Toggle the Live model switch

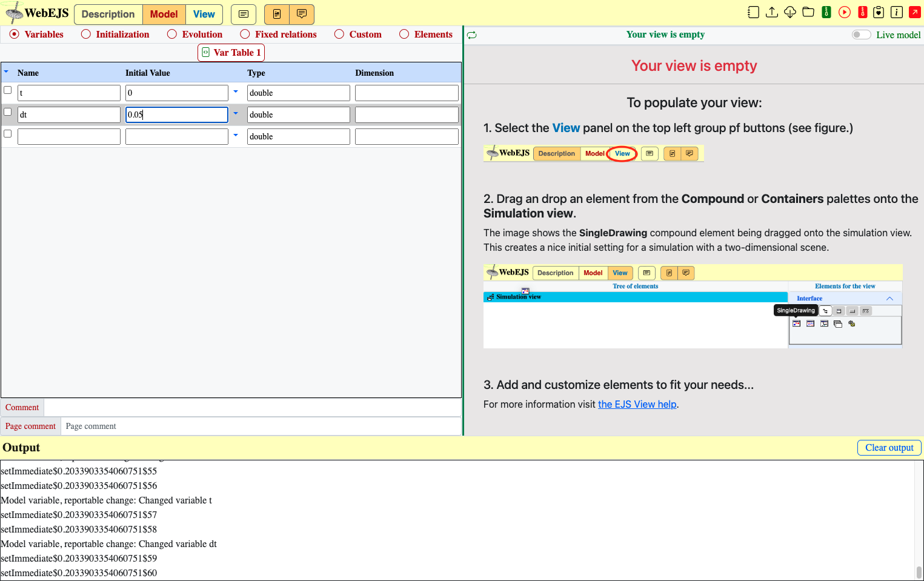(861, 35)
